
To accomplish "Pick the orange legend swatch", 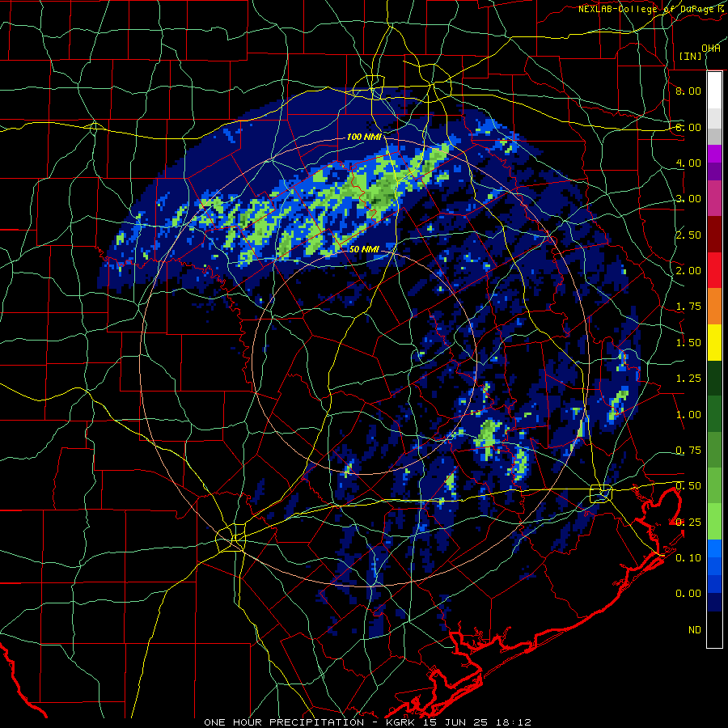I will (x=714, y=307).
